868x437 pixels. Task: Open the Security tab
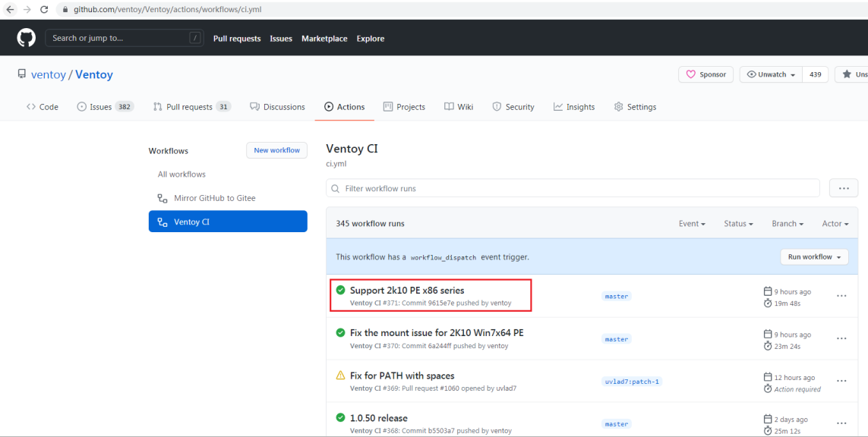coord(513,107)
